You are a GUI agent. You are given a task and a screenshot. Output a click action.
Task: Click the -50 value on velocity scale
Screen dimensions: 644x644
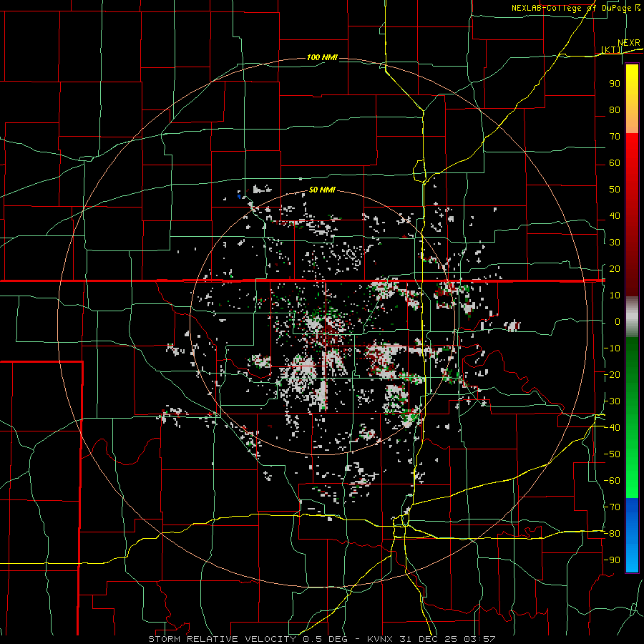tap(612, 454)
